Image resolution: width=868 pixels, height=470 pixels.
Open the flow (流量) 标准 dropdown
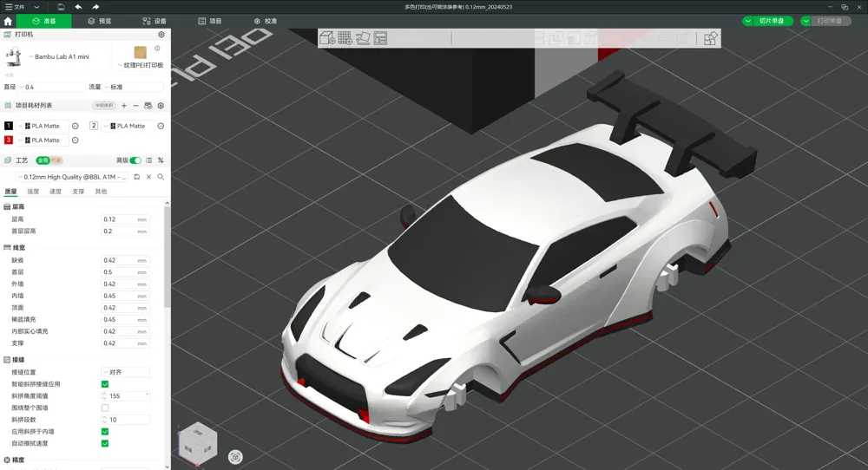point(134,88)
